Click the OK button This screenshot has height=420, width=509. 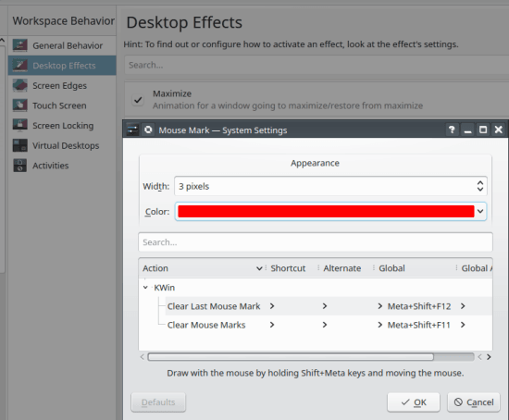tap(414, 402)
